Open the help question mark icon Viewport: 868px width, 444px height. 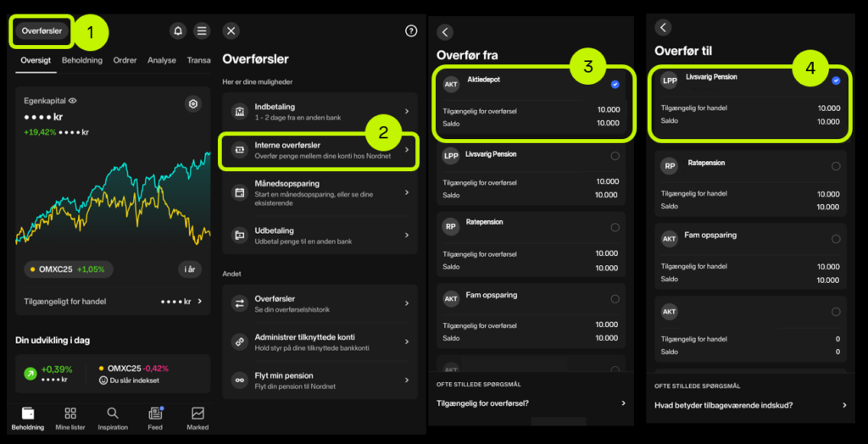click(411, 31)
